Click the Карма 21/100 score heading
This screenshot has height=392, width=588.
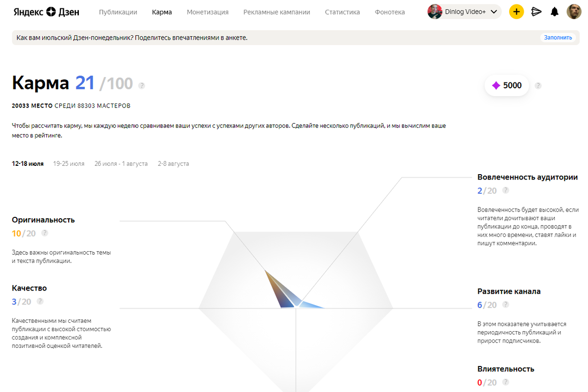click(x=73, y=83)
